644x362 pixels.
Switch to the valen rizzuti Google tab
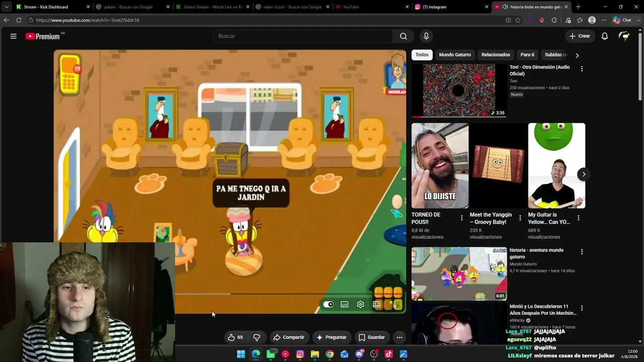pos(293,7)
